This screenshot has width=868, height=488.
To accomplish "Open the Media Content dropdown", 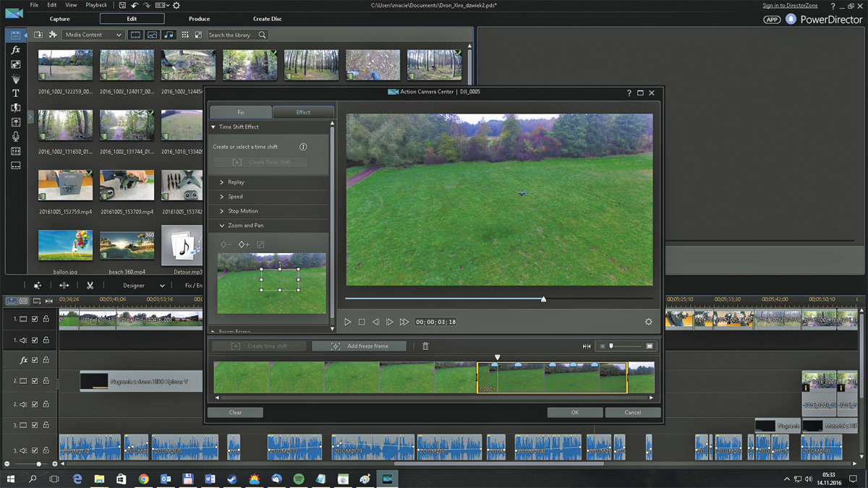I will coord(93,35).
